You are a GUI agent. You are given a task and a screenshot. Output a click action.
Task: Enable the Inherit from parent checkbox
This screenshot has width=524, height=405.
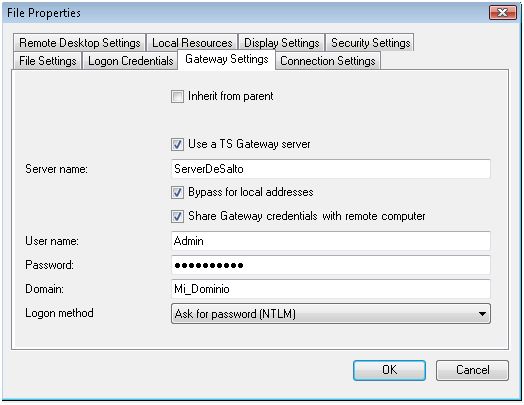point(177,97)
